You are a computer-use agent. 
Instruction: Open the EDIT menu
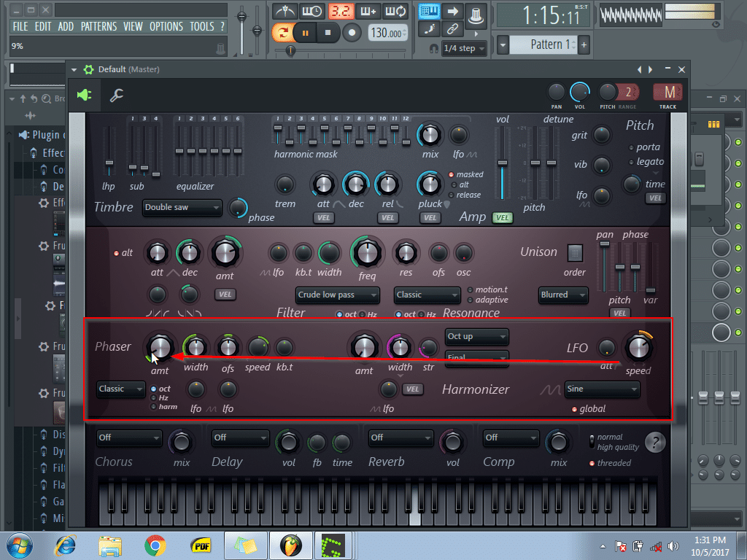[43, 27]
